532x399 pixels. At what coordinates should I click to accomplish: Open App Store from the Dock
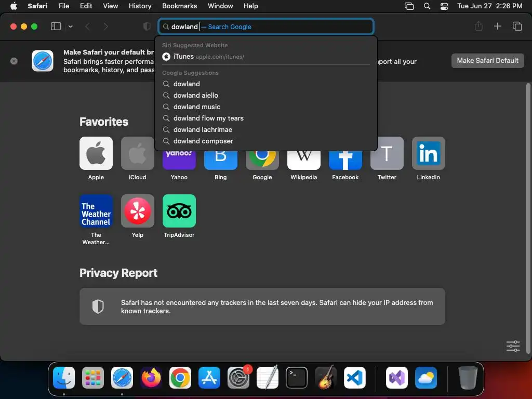(x=209, y=378)
